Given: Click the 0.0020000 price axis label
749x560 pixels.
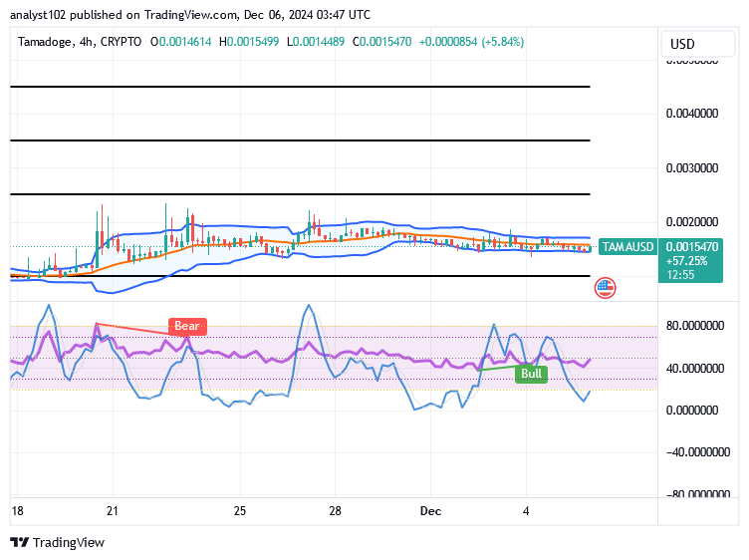Looking at the screenshot, I should (692, 222).
